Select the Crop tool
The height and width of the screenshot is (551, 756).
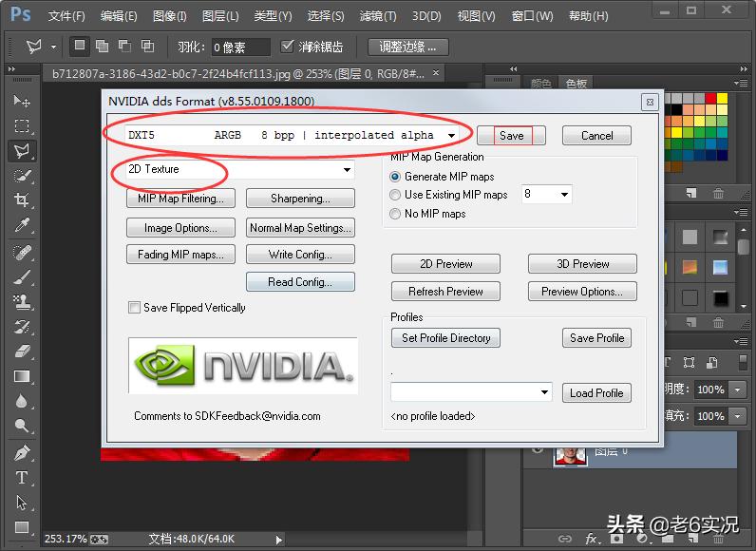coord(21,199)
